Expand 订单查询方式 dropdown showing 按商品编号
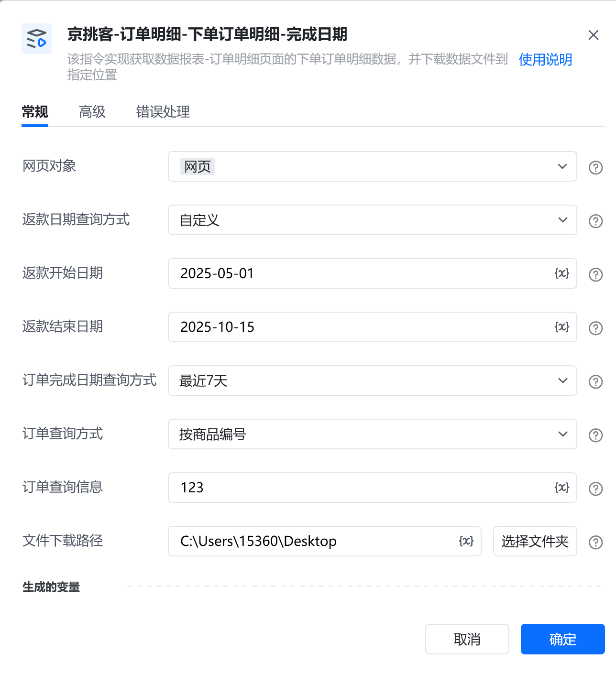616x674 pixels. pyautogui.click(x=373, y=434)
